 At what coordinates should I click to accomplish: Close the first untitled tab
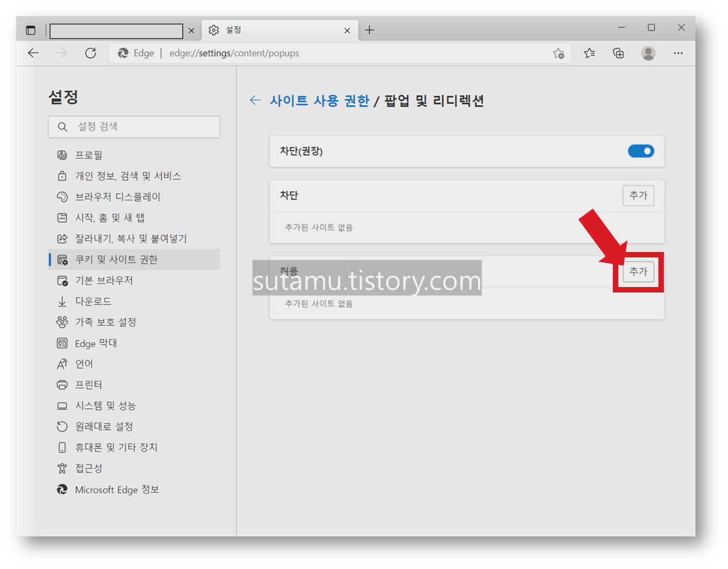click(191, 31)
